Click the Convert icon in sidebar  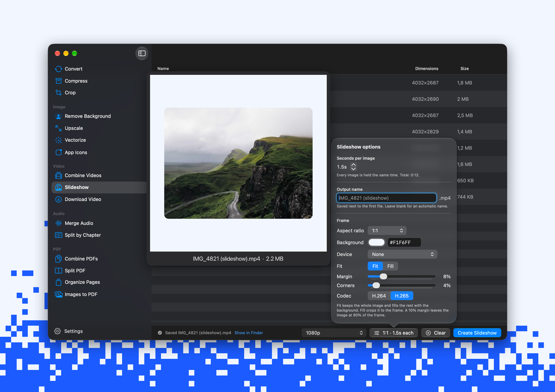[x=59, y=69]
